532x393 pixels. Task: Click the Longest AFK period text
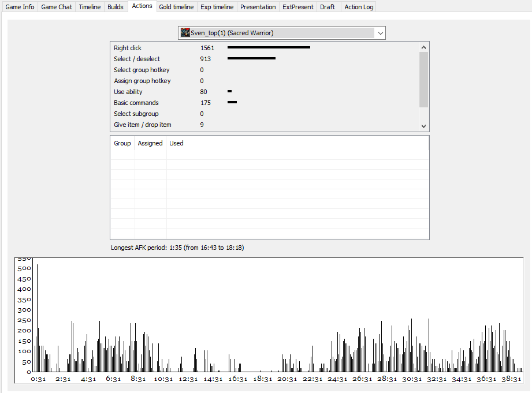coord(177,248)
